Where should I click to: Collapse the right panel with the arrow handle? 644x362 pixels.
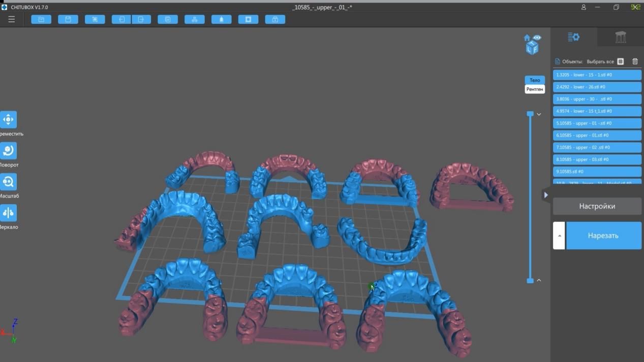(x=546, y=194)
